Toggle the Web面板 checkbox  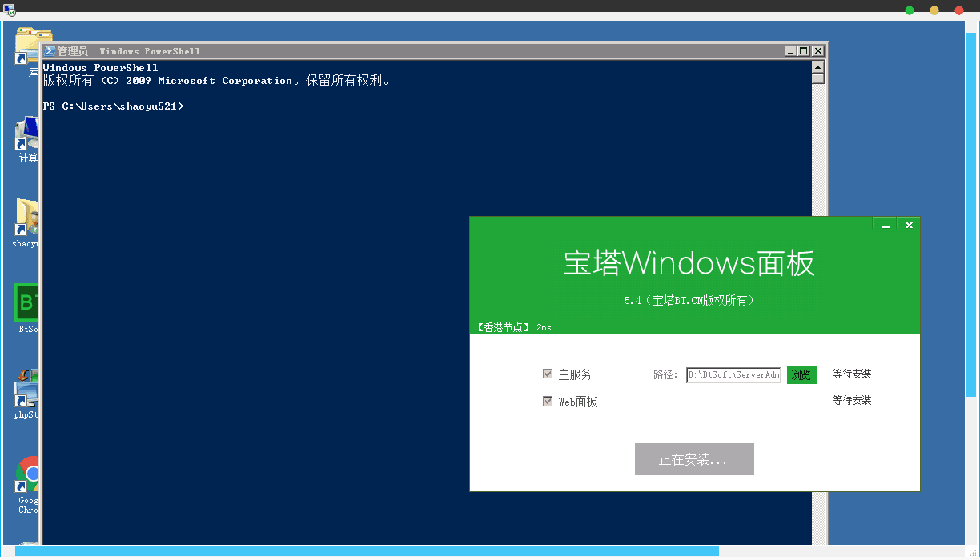[548, 401]
